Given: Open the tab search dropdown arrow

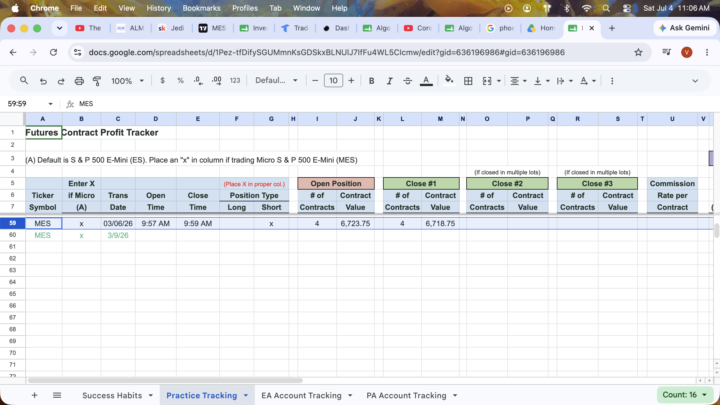Looking at the screenshot, I should click(59, 28).
